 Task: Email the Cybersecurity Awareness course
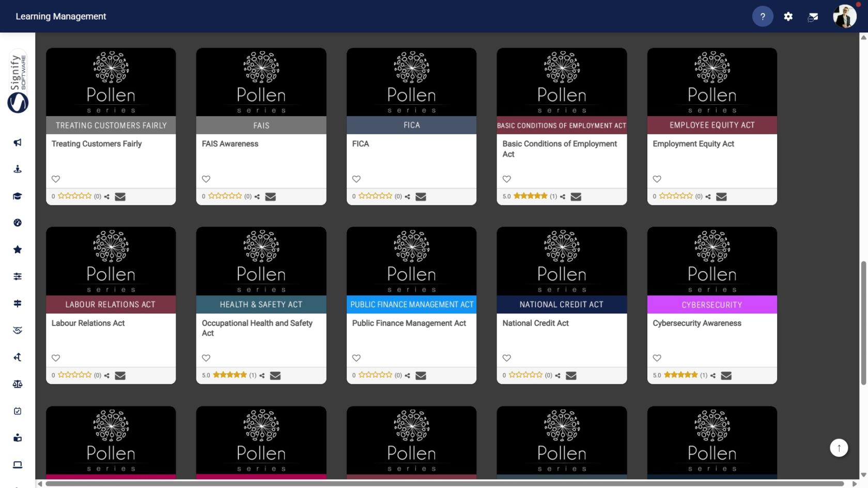[x=726, y=376]
